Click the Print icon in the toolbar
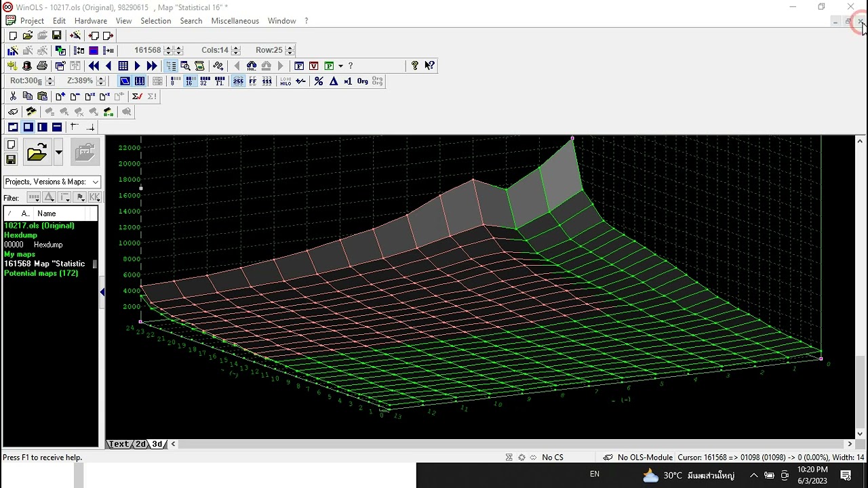This screenshot has height=488, width=868. (x=42, y=66)
